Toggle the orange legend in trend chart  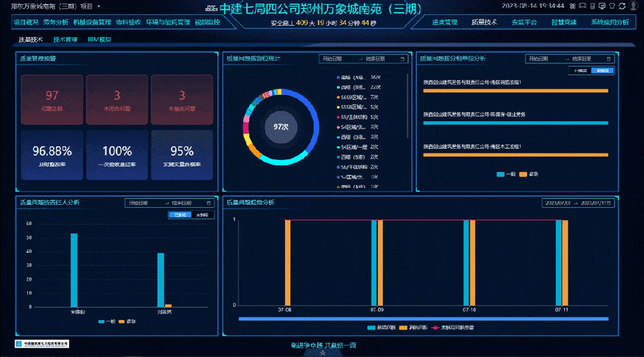[414, 328]
